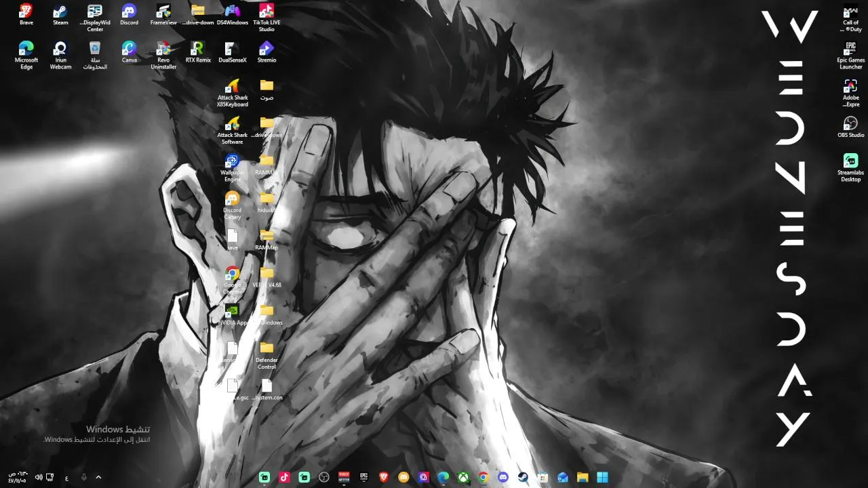
Task: Open the DualSenseX desktop shortcut
Action: (233, 52)
